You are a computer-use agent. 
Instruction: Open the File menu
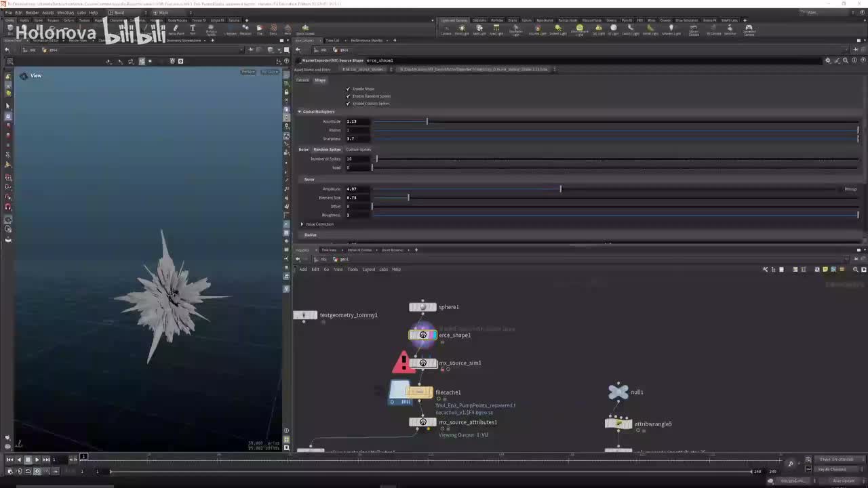click(x=9, y=13)
